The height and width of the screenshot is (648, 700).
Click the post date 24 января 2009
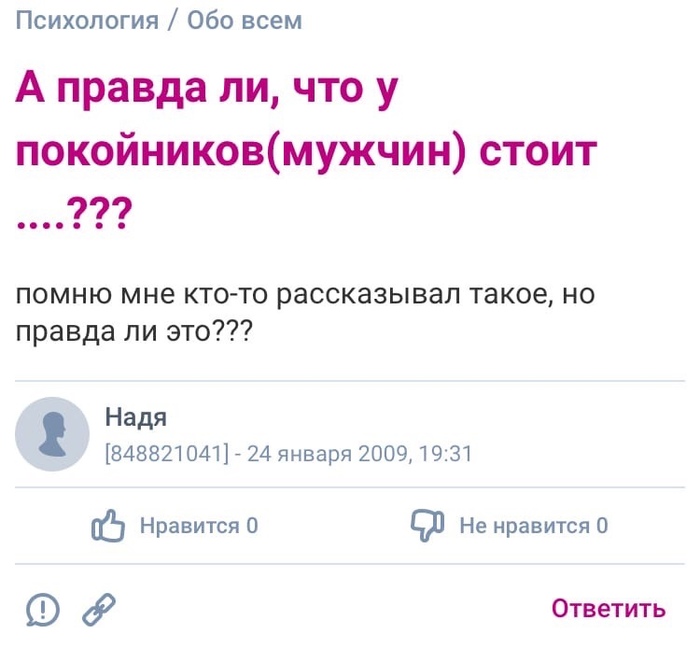point(327,453)
